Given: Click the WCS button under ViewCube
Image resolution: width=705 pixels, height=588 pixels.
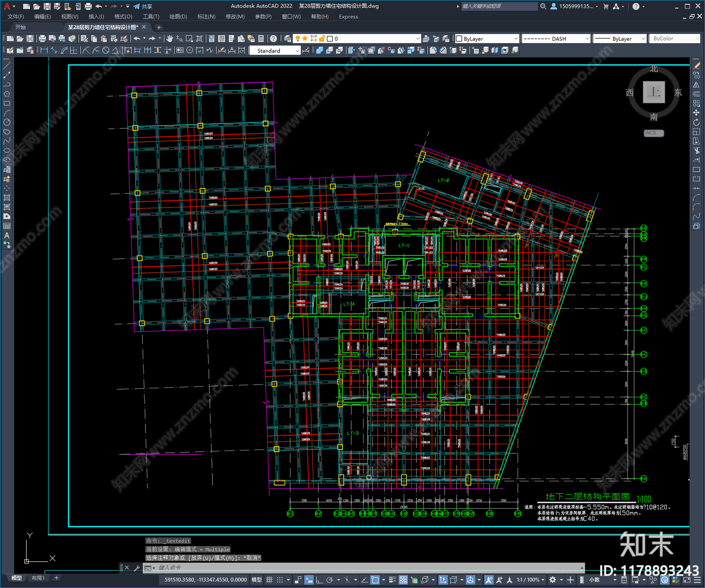Looking at the screenshot, I should [x=653, y=133].
